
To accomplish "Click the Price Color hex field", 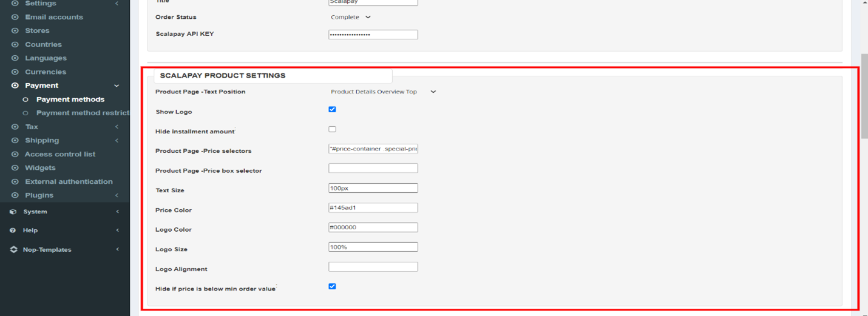I will click(x=373, y=207).
